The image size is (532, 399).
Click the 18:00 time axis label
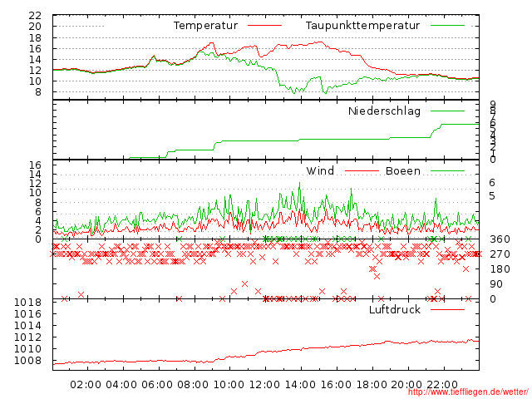coord(372,384)
